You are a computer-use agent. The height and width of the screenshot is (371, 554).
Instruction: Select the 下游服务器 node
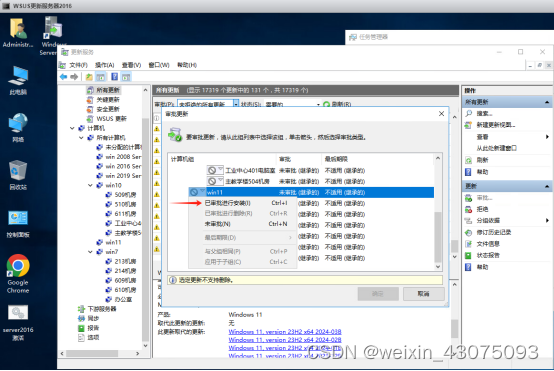(x=102, y=309)
